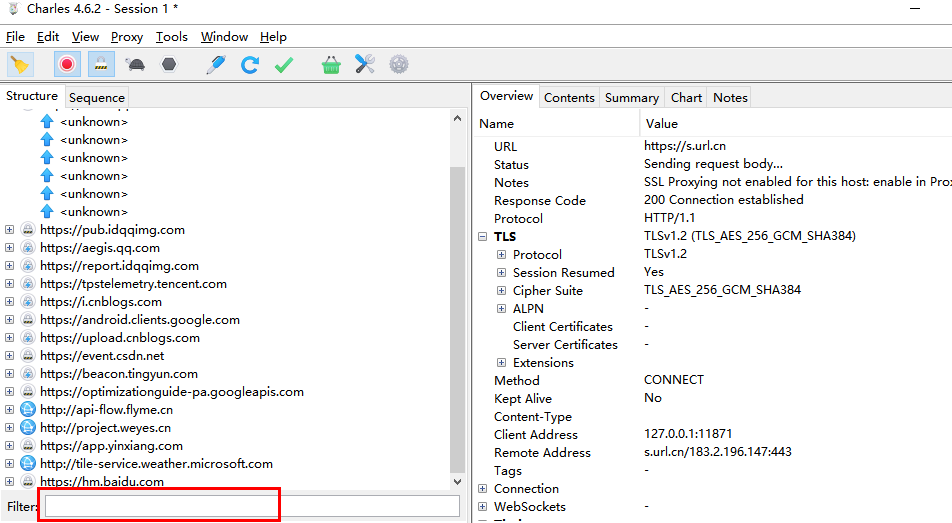Open the Window menu
Viewport: 952px width, 523px height.
click(x=224, y=37)
